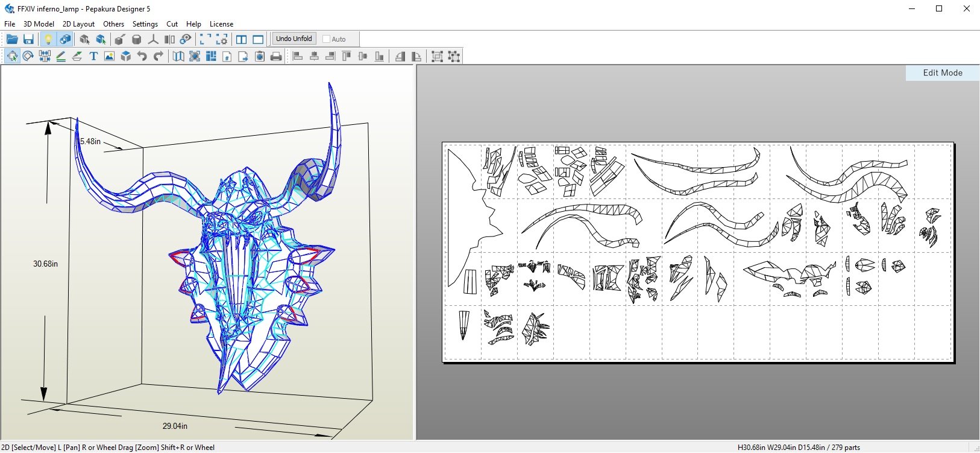Click the Undo arrow
This screenshot has height=453, width=980.
(x=142, y=56)
